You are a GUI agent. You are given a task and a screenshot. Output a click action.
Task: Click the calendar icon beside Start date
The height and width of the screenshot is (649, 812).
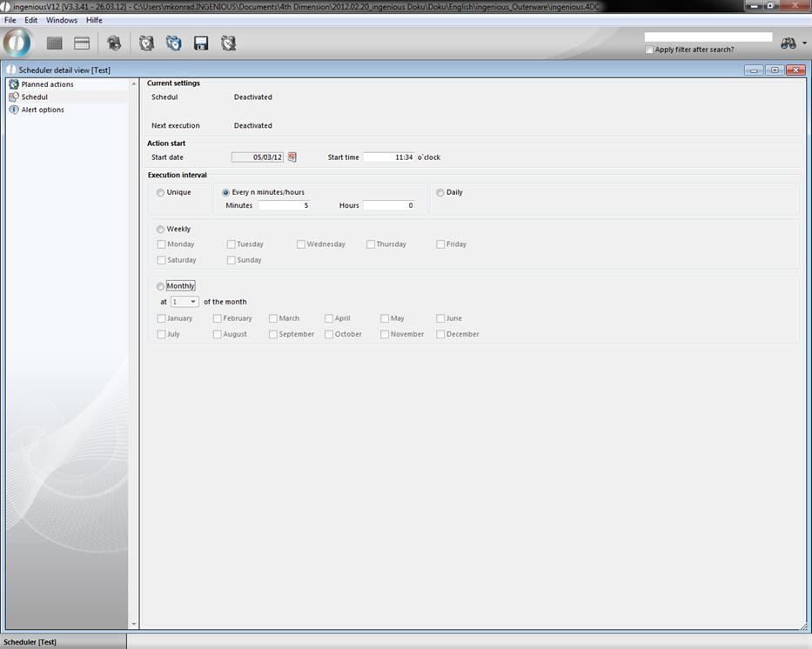coord(292,157)
